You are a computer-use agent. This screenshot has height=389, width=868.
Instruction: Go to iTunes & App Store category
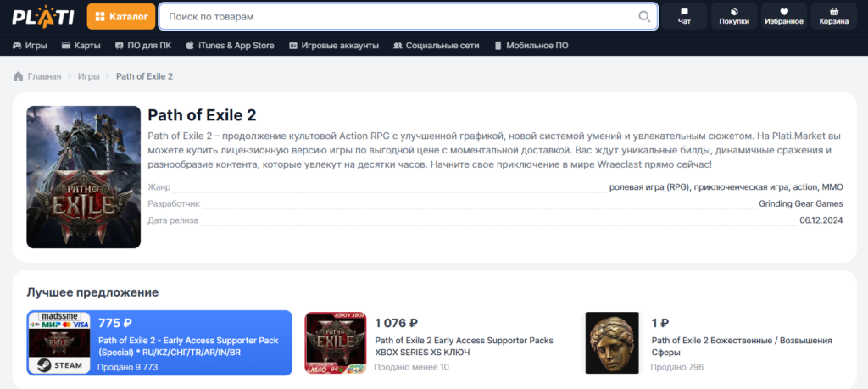230,46
